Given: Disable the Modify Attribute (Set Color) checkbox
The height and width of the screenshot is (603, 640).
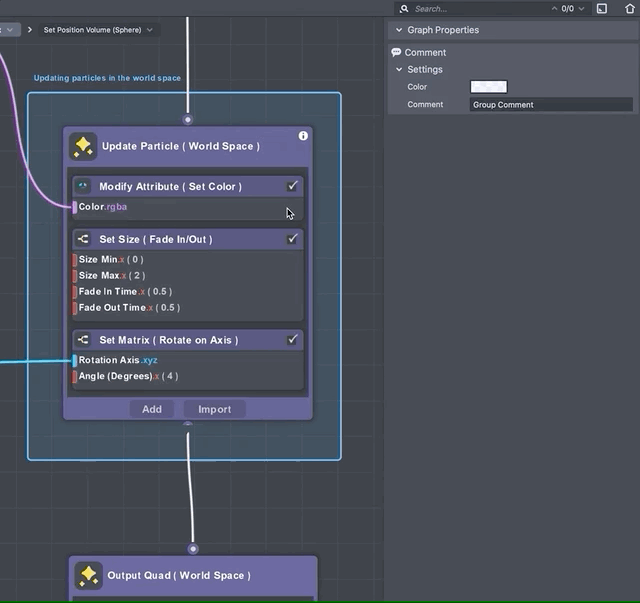Looking at the screenshot, I should [292, 186].
